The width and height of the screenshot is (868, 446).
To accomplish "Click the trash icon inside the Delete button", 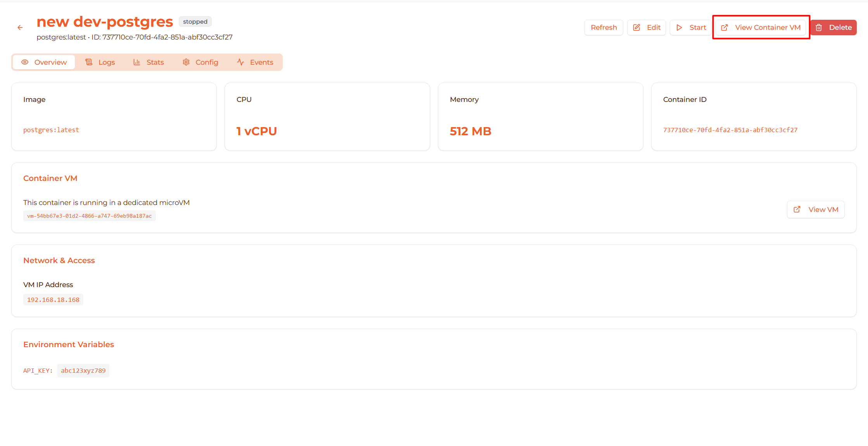I will (x=819, y=27).
